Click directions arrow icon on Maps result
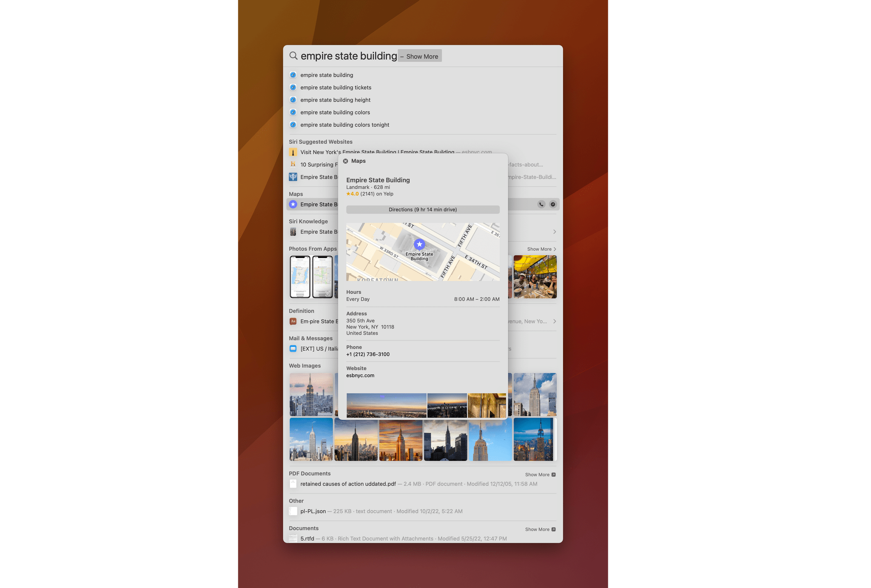The image size is (871, 588). pyautogui.click(x=552, y=204)
